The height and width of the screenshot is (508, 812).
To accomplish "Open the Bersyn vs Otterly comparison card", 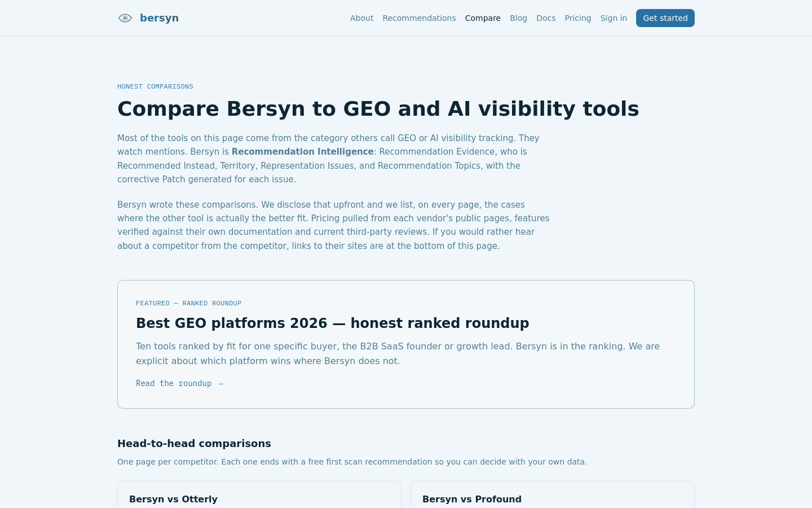I will click(259, 495).
